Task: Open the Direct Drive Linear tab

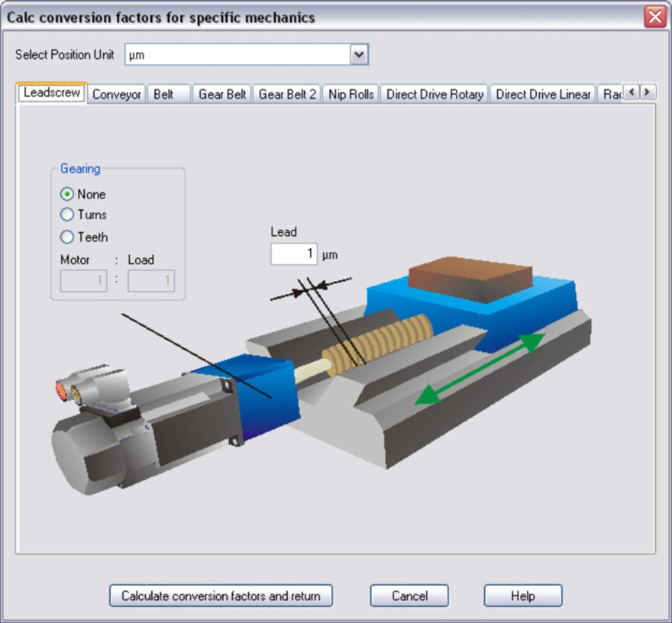Action: (543, 94)
